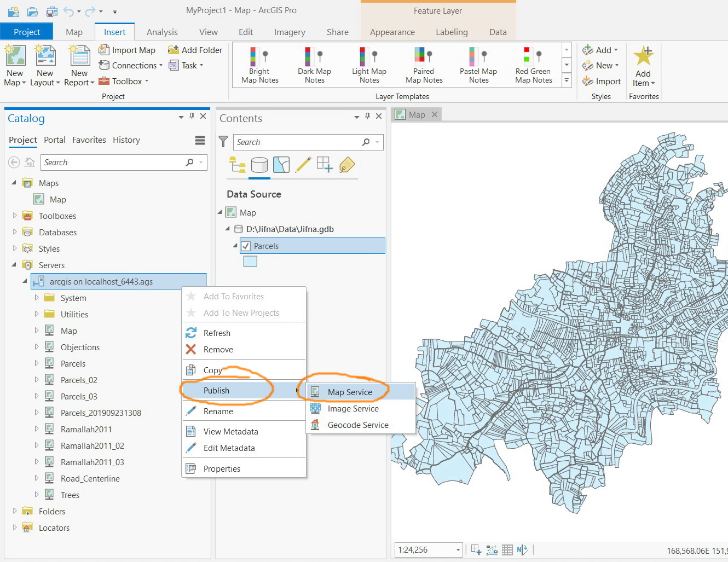The height and width of the screenshot is (562, 728).
Task: Click the Parcels layer symbol swatch
Action: pyautogui.click(x=250, y=262)
